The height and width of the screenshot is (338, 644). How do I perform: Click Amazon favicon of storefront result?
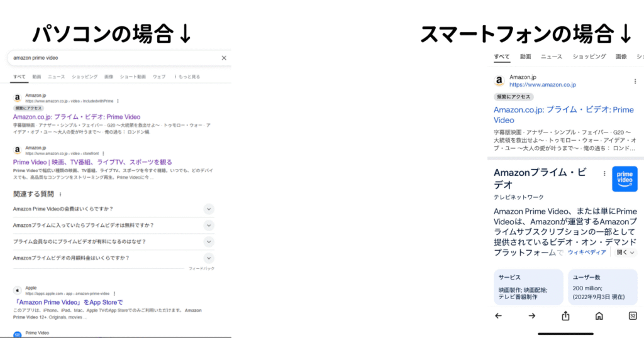(x=17, y=150)
